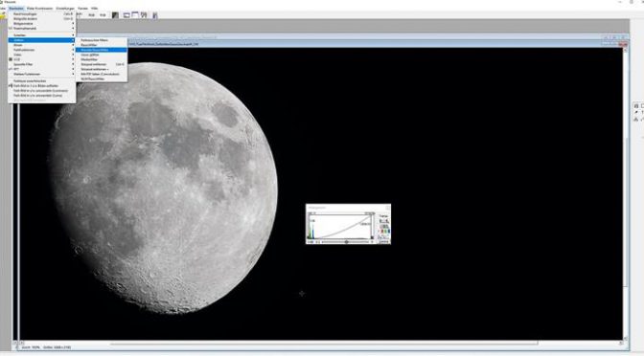Close the open Bearbeiten menu in the menu bar
Viewport: 644px width, 356px height.
(x=16, y=9)
